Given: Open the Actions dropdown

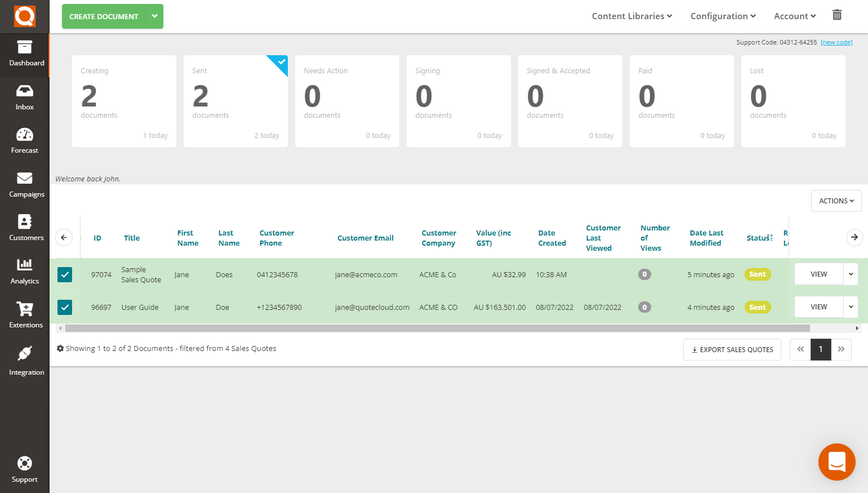Looking at the screenshot, I should tap(836, 201).
